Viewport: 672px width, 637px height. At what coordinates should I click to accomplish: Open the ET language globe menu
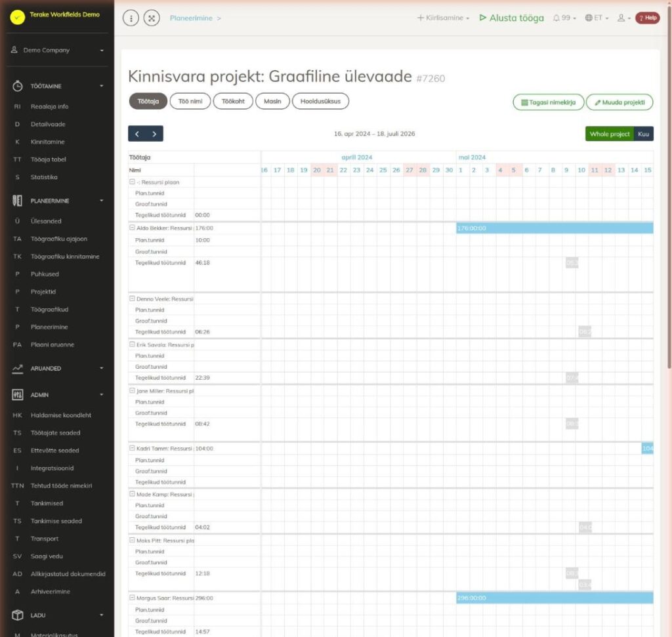click(597, 18)
